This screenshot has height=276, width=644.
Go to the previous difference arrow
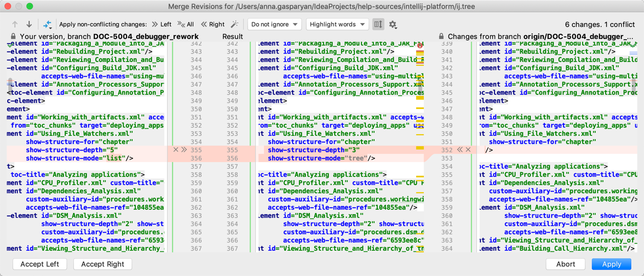(x=15, y=25)
